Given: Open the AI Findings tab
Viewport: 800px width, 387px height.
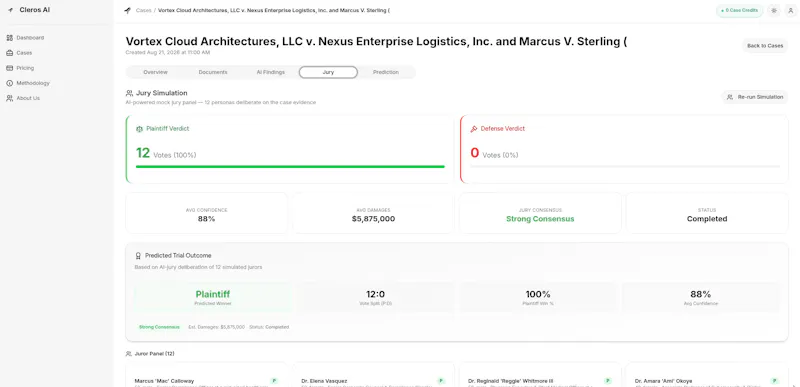Looking at the screenshot, I should [x=270, y=72].
